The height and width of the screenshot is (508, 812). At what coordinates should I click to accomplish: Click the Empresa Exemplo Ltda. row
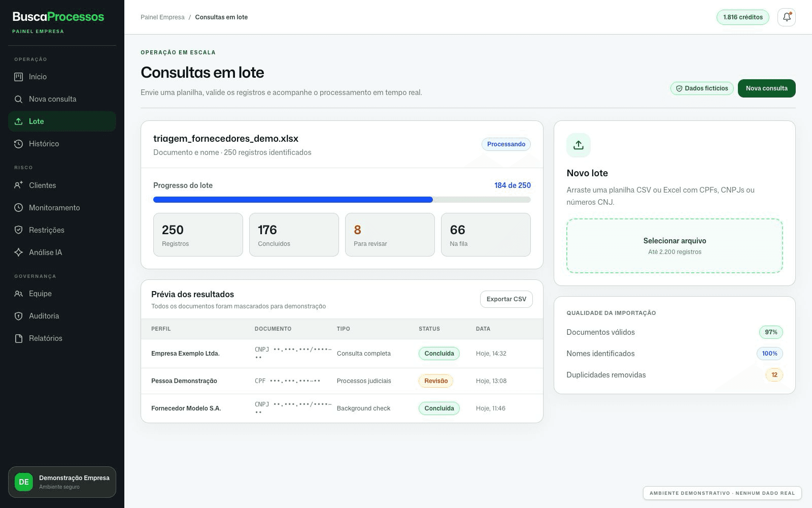pos(342,354)
